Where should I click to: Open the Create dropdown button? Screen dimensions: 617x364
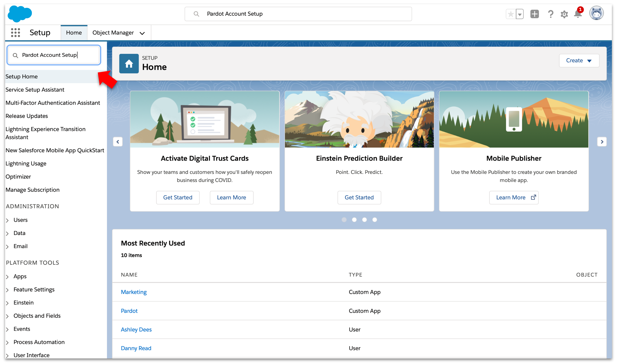[579, 61]
